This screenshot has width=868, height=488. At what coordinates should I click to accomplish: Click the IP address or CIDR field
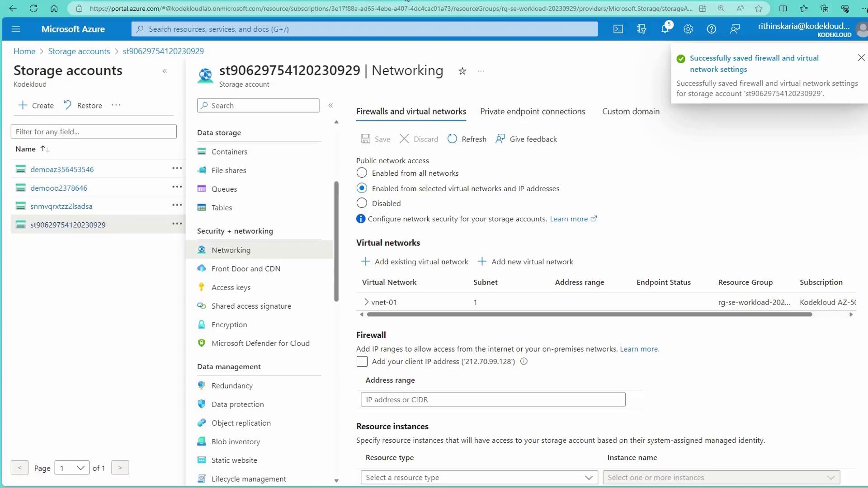point(493,399)
